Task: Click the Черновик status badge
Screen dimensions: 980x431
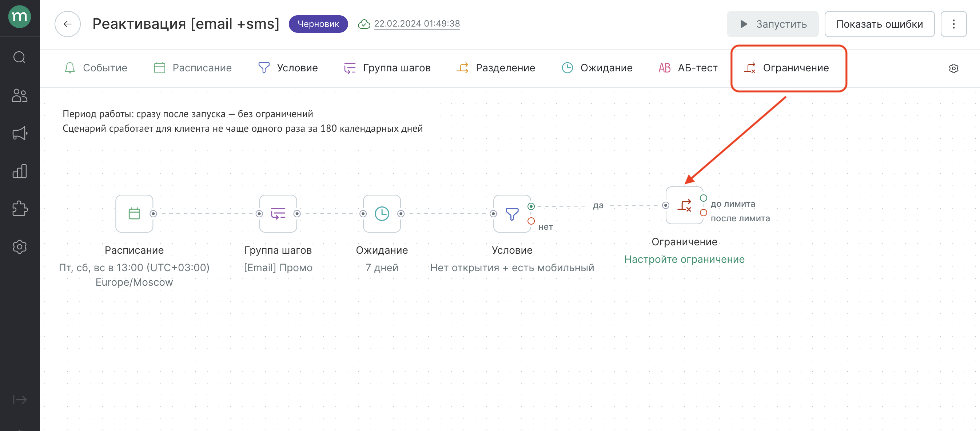Action: [318, 24]
